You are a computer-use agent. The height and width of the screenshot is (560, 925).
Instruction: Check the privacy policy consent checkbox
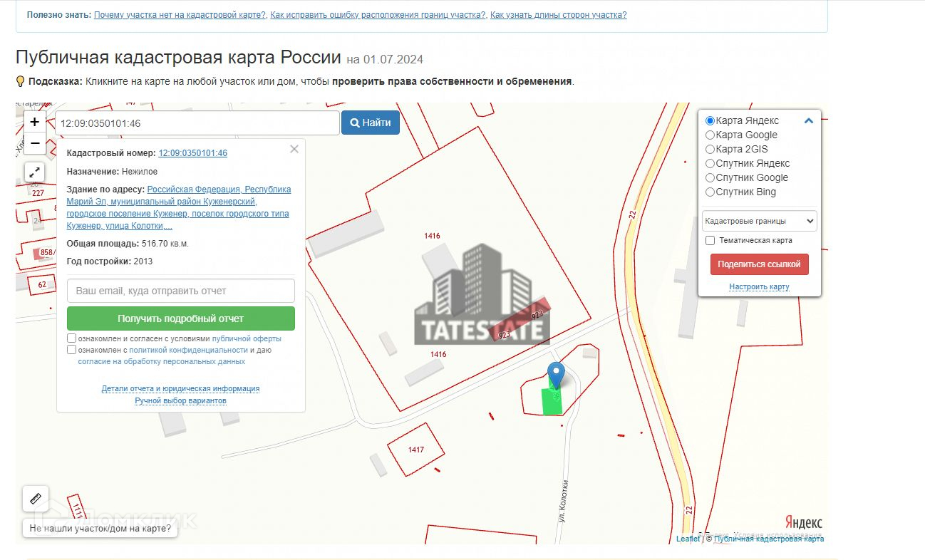[71, 350]
